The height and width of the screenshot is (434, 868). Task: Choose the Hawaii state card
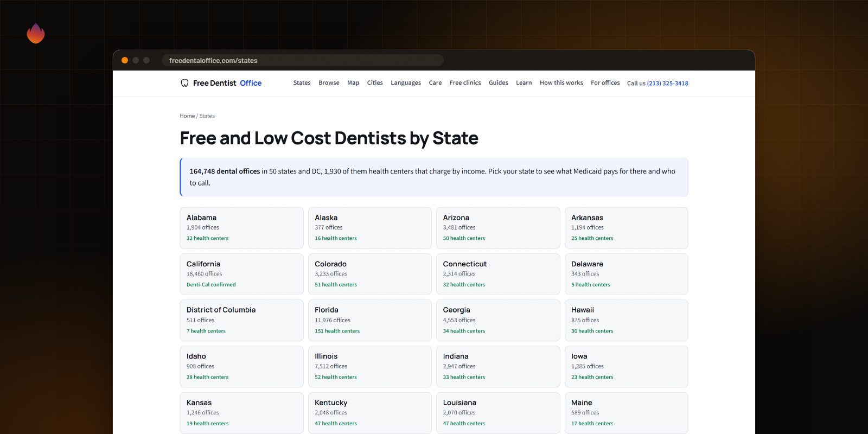pyautogui.click(x=626, y=321)
